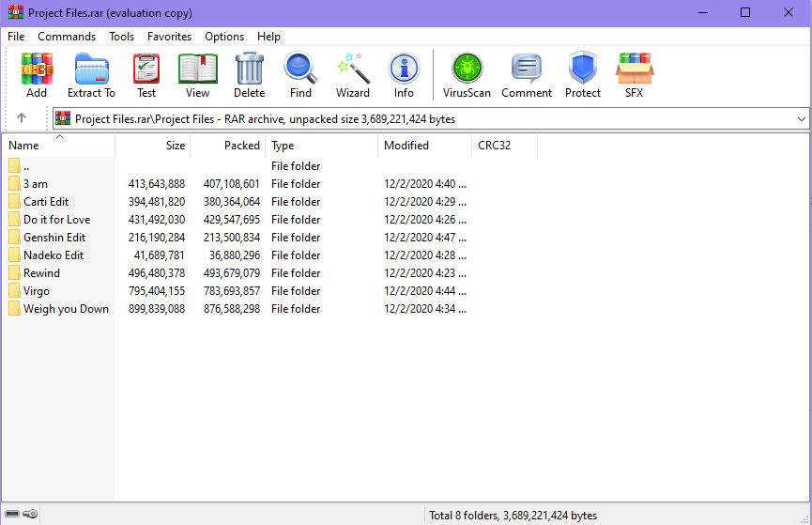Expand the address bar path dropdown
Viewport: 812px width, 525px height.
tap(801, 119)
